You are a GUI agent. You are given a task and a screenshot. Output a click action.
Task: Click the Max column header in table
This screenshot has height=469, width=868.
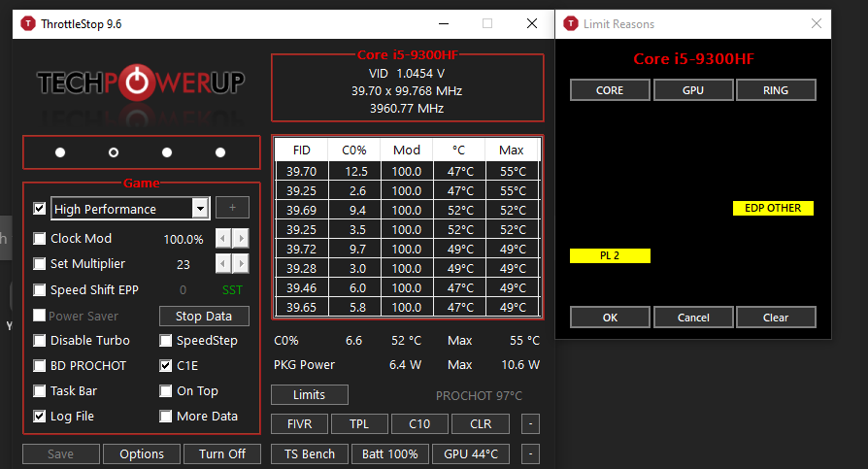tap(512, 151)
